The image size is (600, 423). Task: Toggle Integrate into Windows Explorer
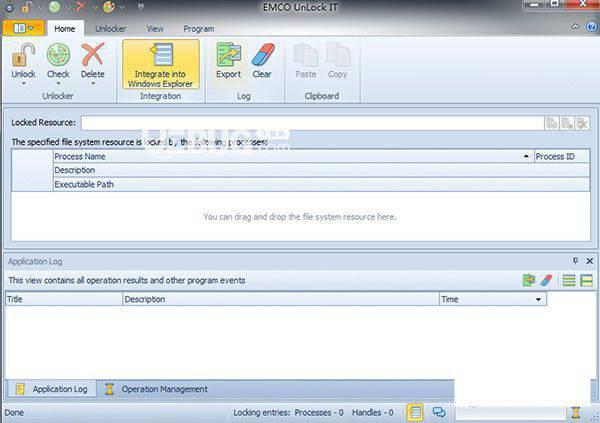tap(161, 64)
